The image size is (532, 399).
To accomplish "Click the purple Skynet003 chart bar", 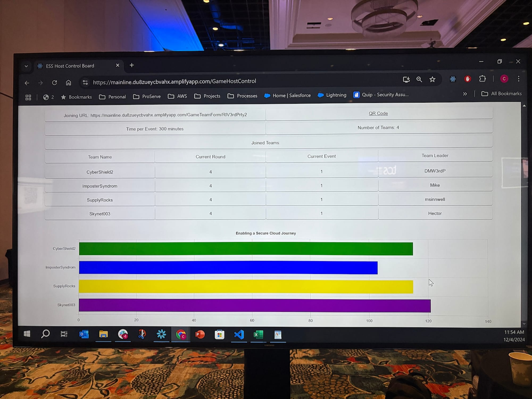I will pos(255,305).
